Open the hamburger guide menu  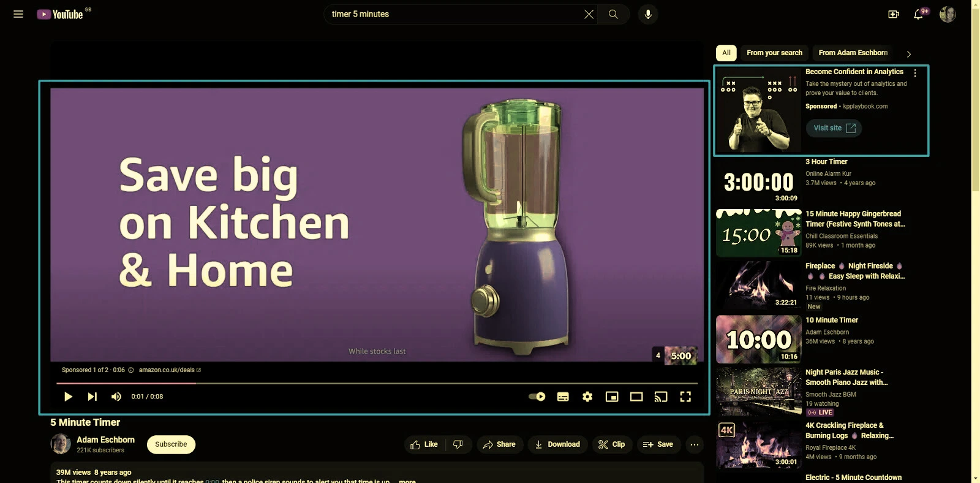18,14
